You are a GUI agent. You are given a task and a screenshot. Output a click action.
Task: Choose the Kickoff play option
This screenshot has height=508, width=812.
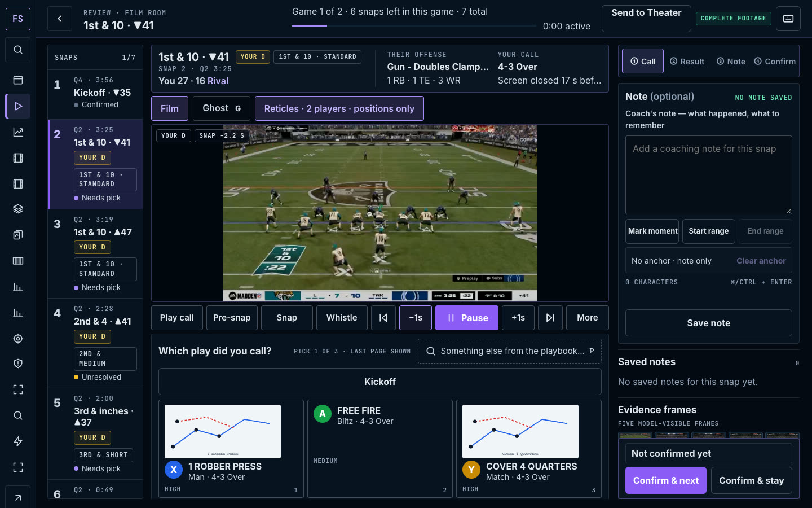(x=380, y=382)
